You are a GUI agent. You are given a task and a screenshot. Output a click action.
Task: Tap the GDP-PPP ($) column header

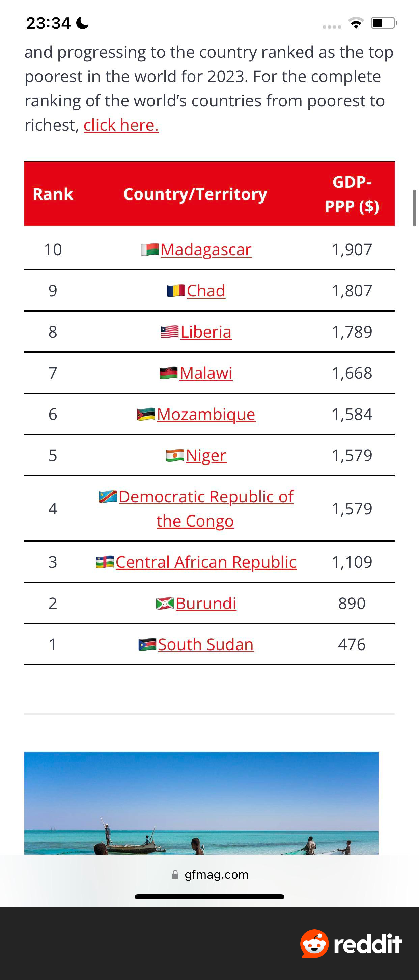[352, 194]
